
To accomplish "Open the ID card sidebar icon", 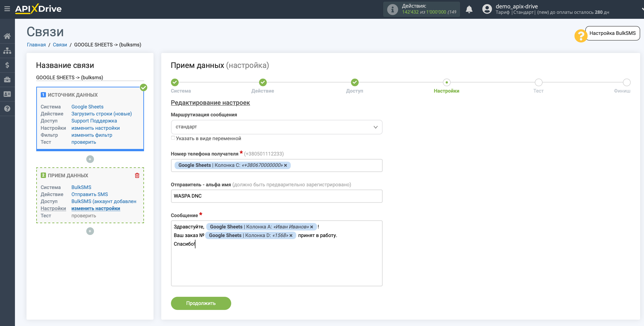I will point(7,94).
